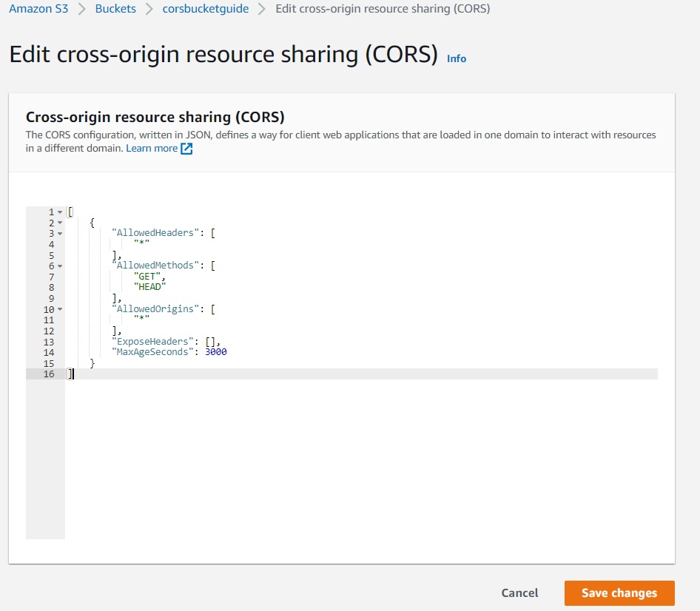Open the Amazon S3 breadcrumb link
This screenshot has width=700, height=611.
point(38,8)
